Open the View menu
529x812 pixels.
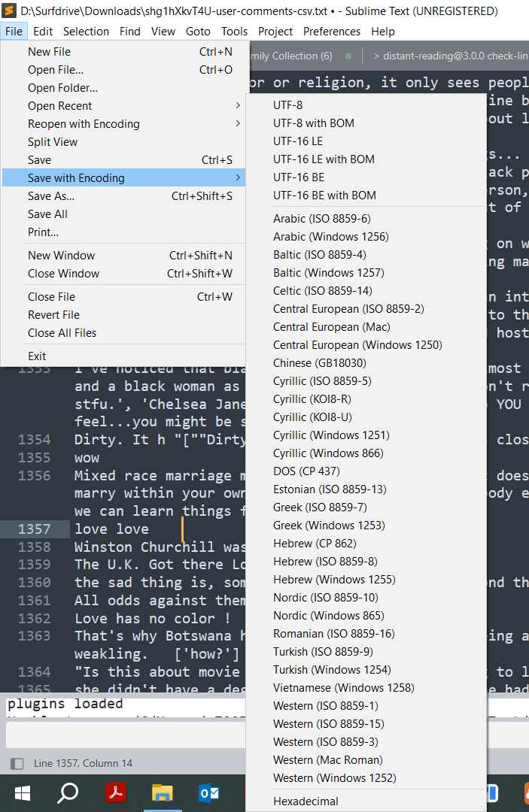pyautogui.click(x=163, y=31)
